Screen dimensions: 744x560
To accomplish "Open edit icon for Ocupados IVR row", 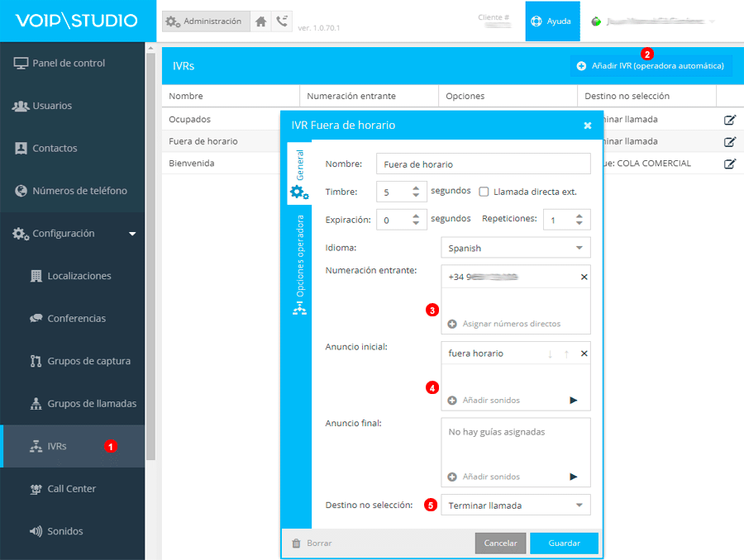I will 729,120.
